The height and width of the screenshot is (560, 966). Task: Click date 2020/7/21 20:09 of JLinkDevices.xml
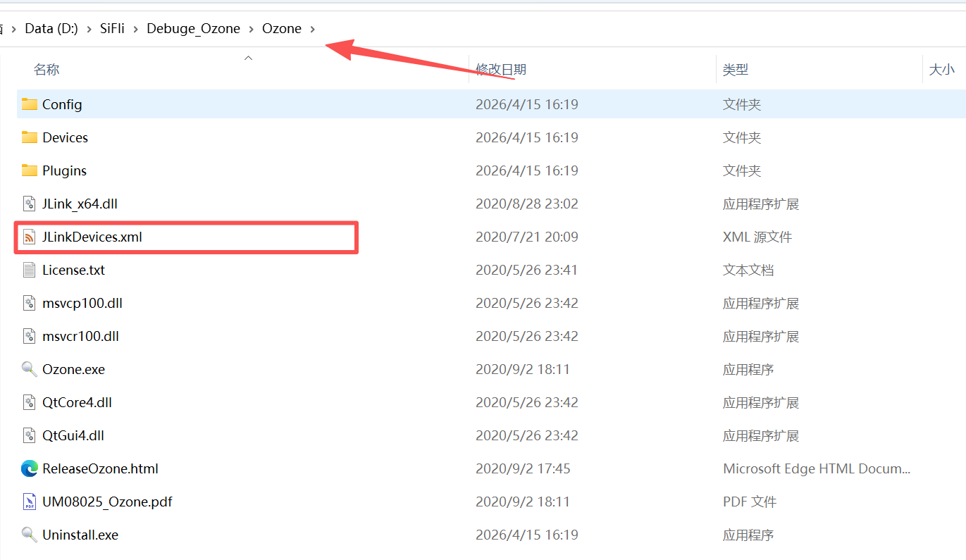point(527,237)
